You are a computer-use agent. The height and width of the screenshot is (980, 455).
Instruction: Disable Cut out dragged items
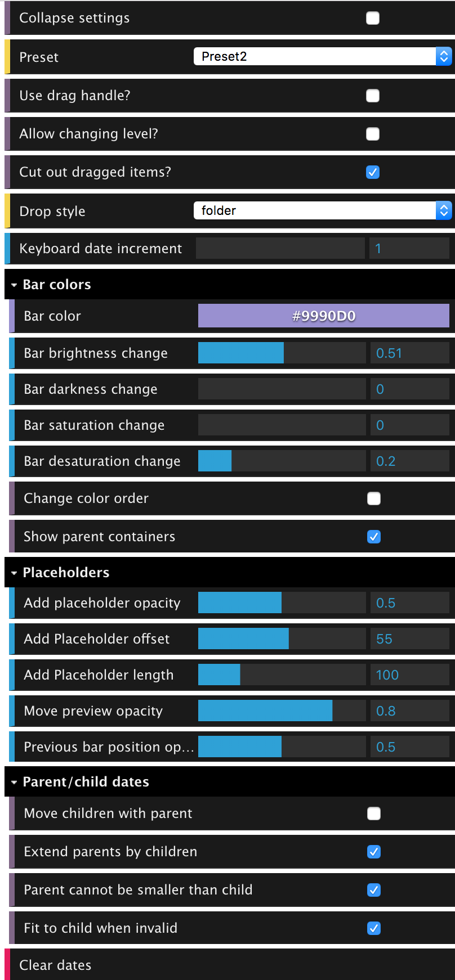372,172
